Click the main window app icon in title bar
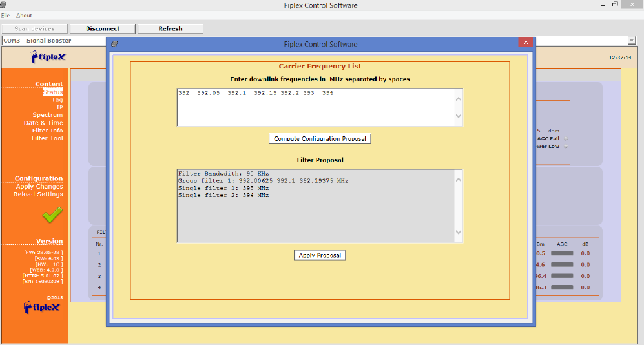This screenshot has height=345, width=644. [x=3, y=5]
